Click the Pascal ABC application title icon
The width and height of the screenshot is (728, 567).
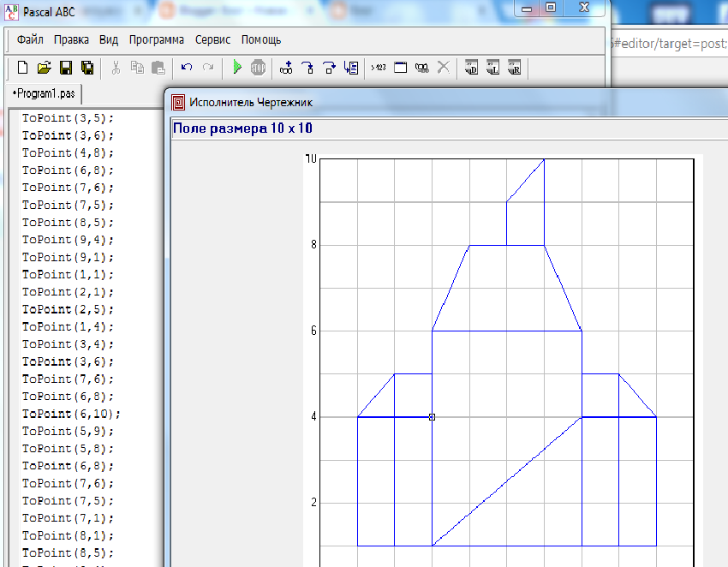click(12, 12)
